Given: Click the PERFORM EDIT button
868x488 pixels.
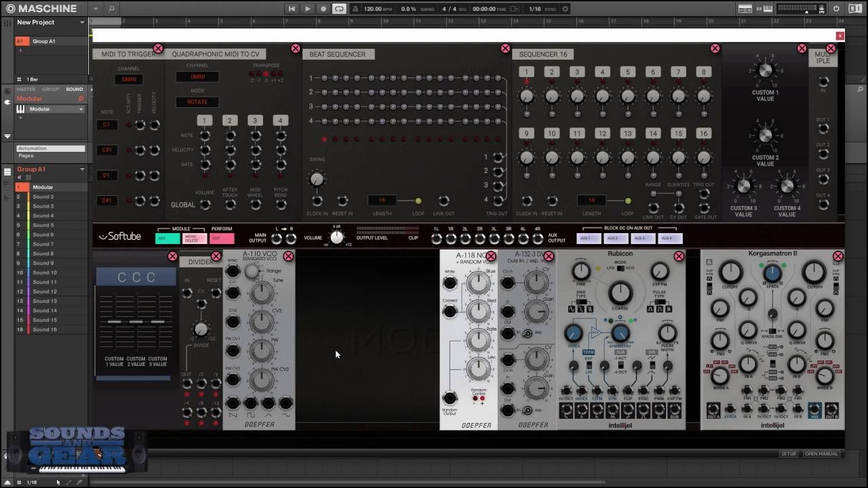Looking at the screenshot, I should 222,239.
